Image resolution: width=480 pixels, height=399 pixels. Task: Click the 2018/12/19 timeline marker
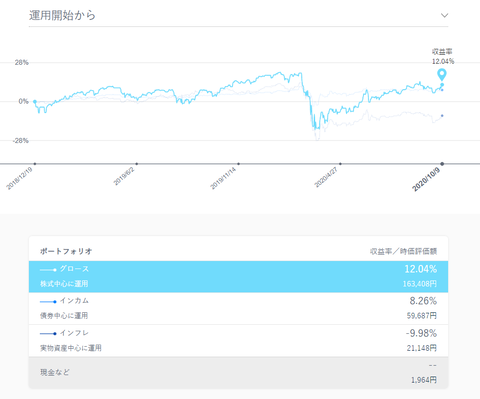pyautogui.click(x=35, y=164)
